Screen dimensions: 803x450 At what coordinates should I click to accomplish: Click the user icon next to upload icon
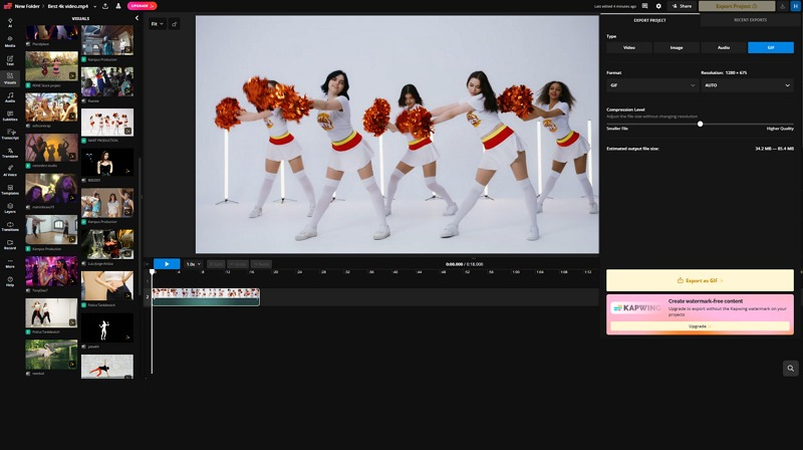tap(118, 6)
